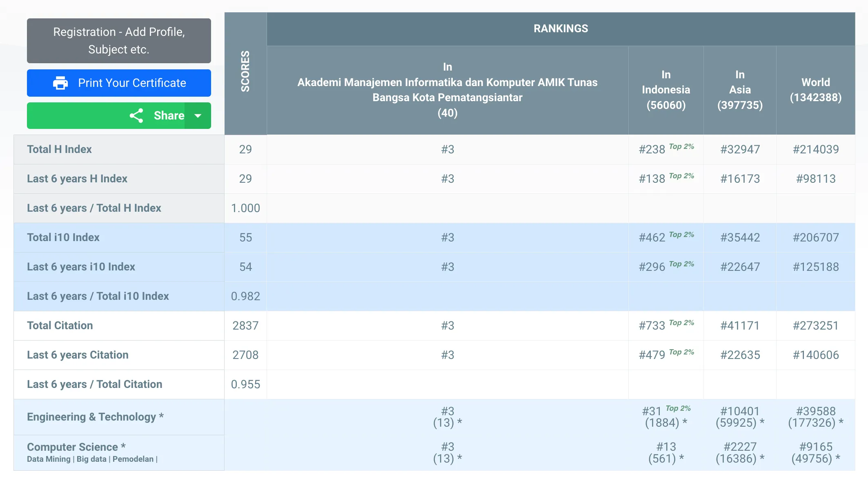Click the AMIK Tunas Bangsa institution header

(x=447, y=90)
